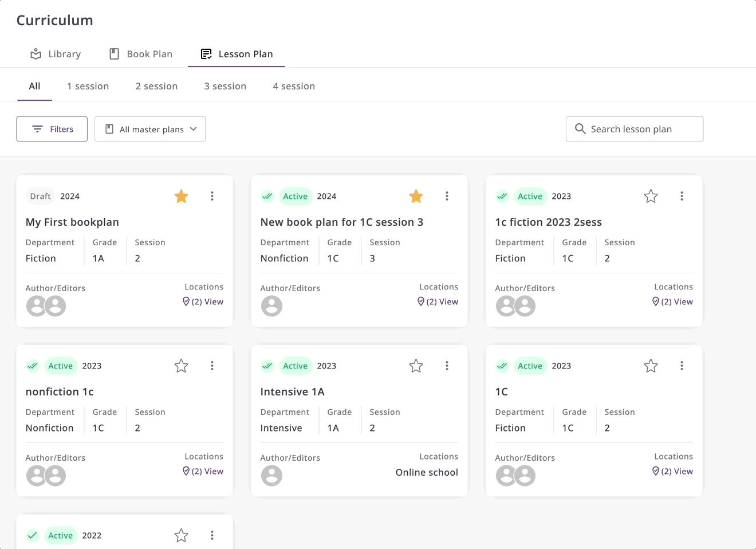Screen dimensions: 756x549
Task: Open three-dot menu on 1c fiction 2023 2sess
Action: [682, 196]
